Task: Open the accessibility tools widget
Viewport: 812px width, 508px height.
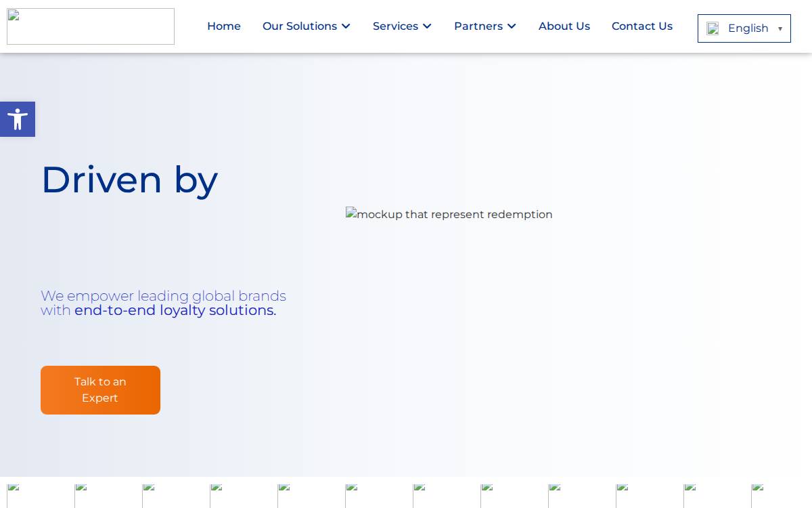Action: [18, 119]
